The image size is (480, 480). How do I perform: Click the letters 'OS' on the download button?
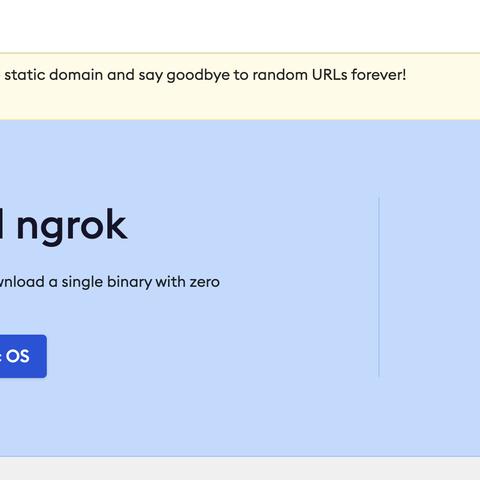click(18, 356)
